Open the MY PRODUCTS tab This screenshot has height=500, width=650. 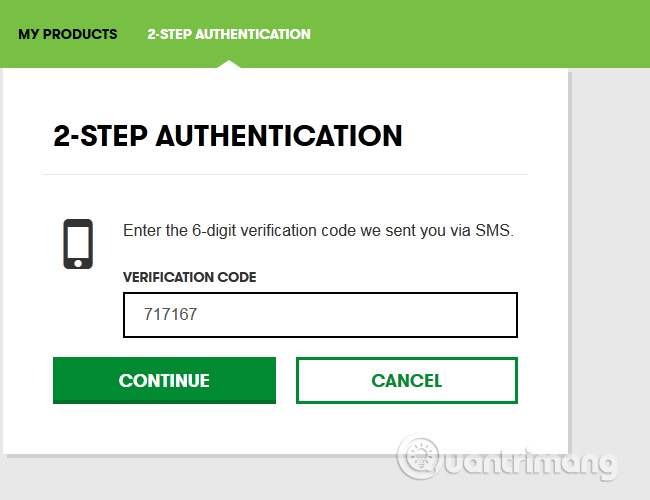pos(67,34)
